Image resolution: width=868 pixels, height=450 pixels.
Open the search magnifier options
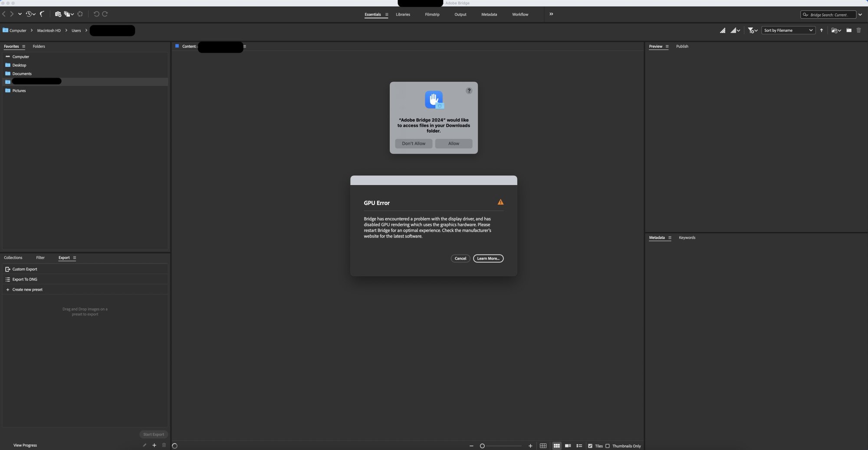coord(806,15)
